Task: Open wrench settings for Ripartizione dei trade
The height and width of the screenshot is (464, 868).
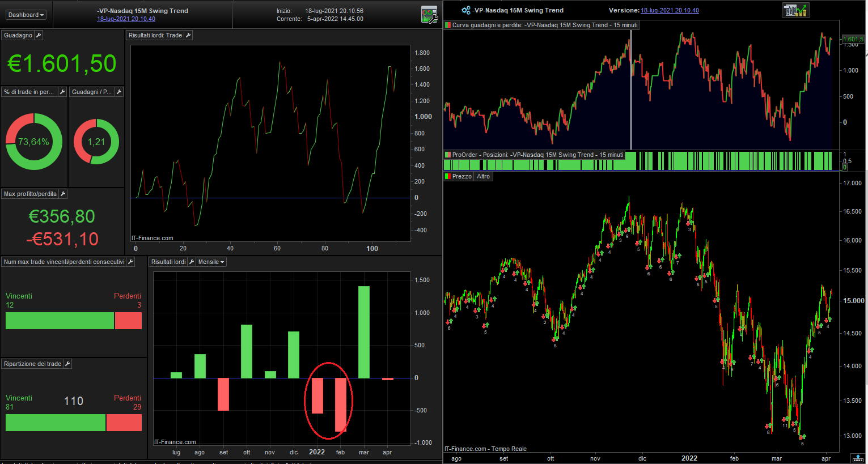Action: pos(67,364)
